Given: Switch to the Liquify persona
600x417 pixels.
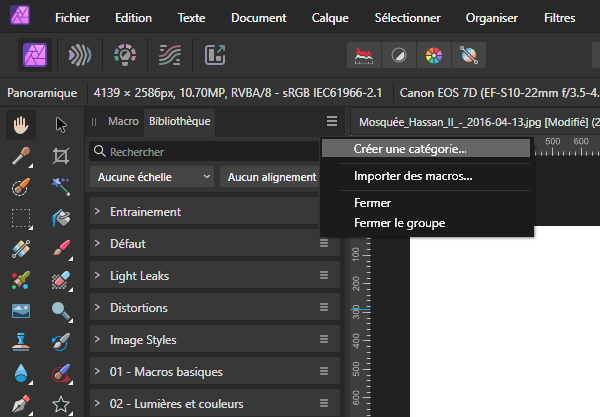Looking at the screenshot, I should click(82, 55).
